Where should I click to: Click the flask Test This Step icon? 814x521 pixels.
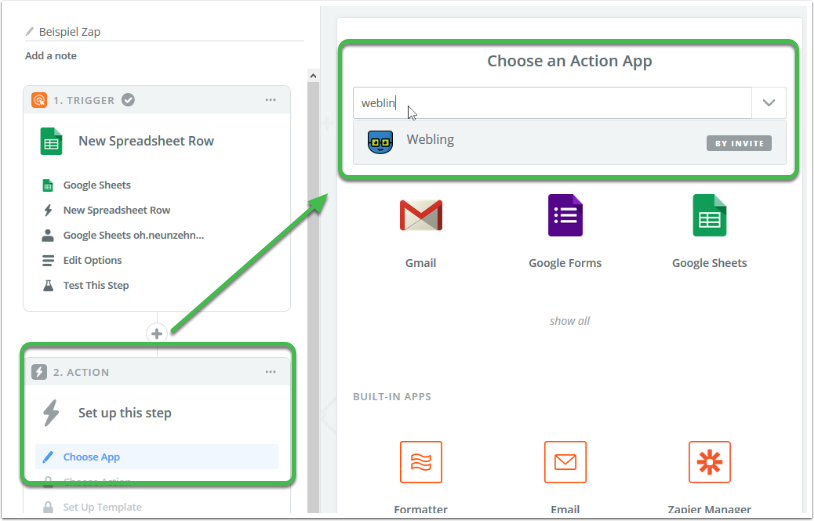(48, 285)
